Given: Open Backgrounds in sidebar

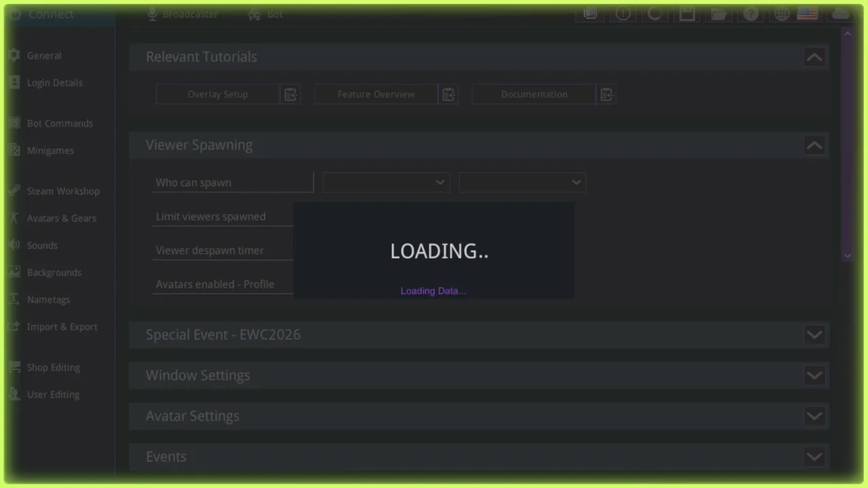Looking at the screenshot, I should (x=54, y=272).
